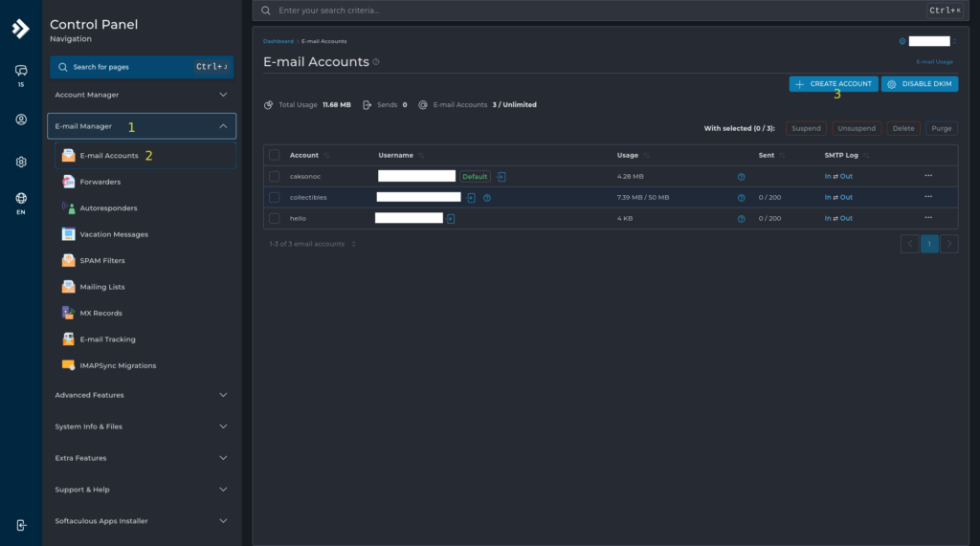Click login icon in collectibles row

click(471, 197)
